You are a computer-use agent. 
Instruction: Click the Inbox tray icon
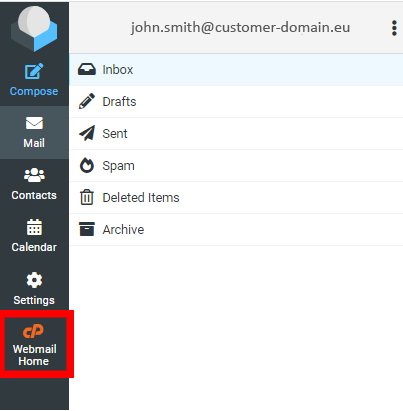(87, 69)
